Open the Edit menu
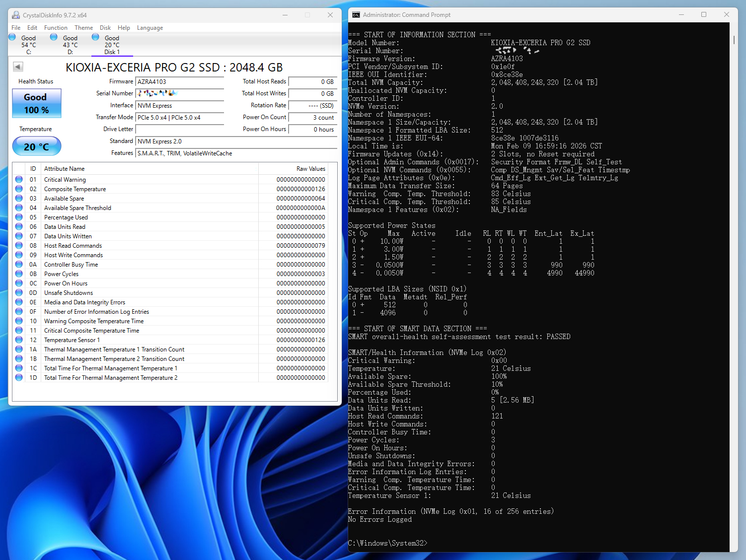746x560 pixels. click(32, 28)
